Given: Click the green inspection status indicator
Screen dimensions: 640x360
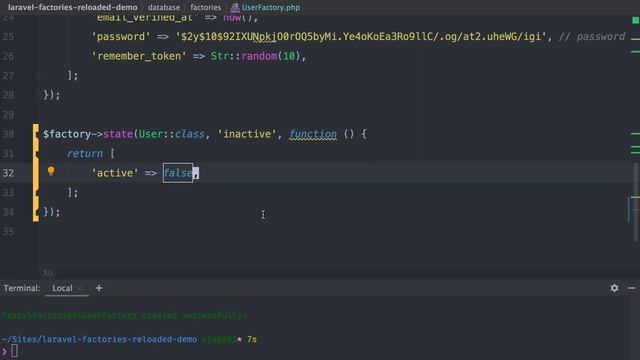Looking at the screenshot, I should [636, 20].
